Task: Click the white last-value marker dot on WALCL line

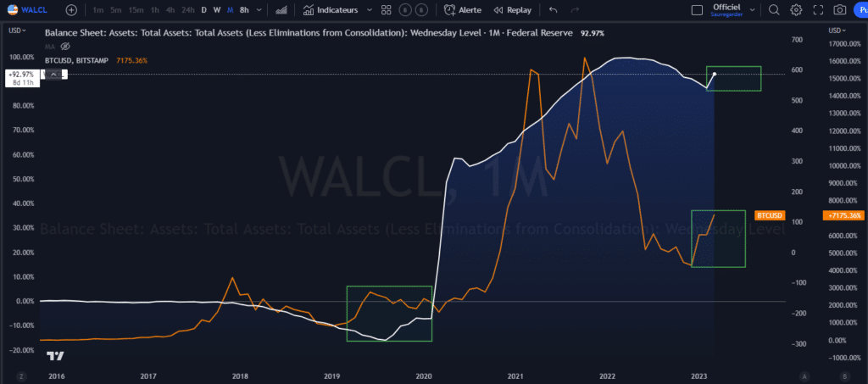Action: [715, 74]
